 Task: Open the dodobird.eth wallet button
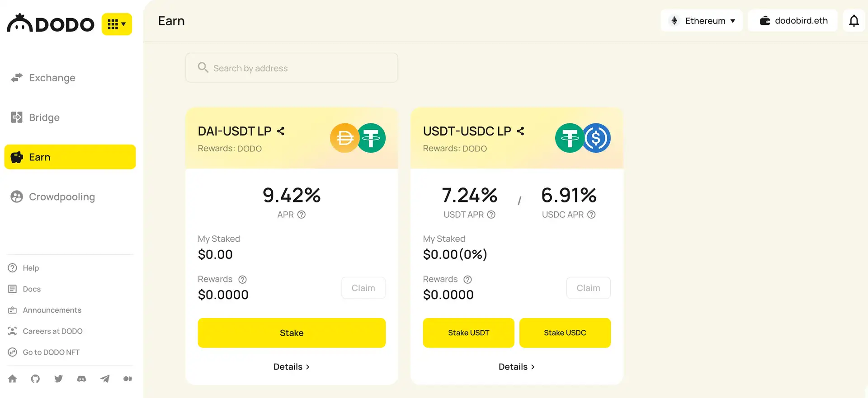pyautogui.click(x=793, y=21)
